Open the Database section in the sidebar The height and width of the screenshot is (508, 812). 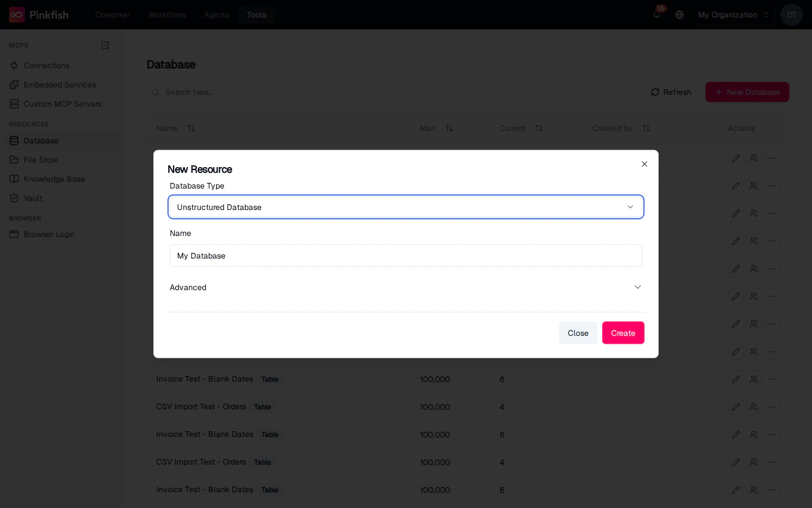41,141
